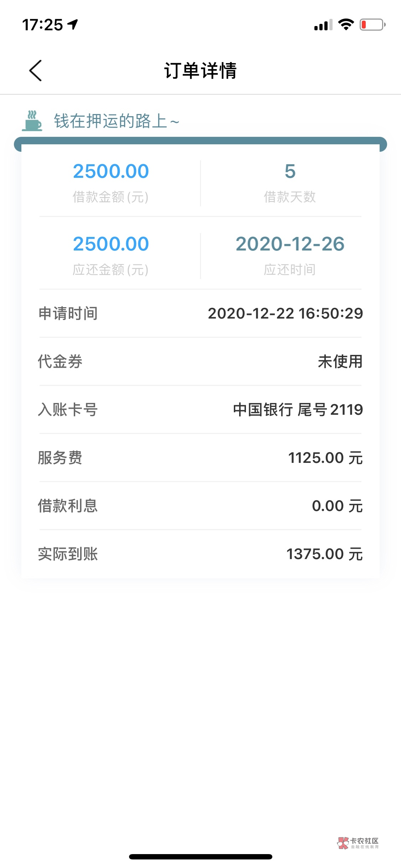Tap the 借款天数 value 5

point(290,171)
